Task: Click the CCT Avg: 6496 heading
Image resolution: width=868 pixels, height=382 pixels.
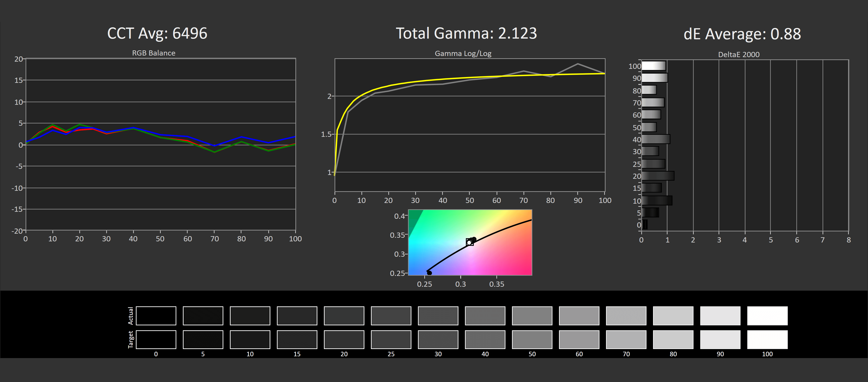Action: click(x=157, y=33)
